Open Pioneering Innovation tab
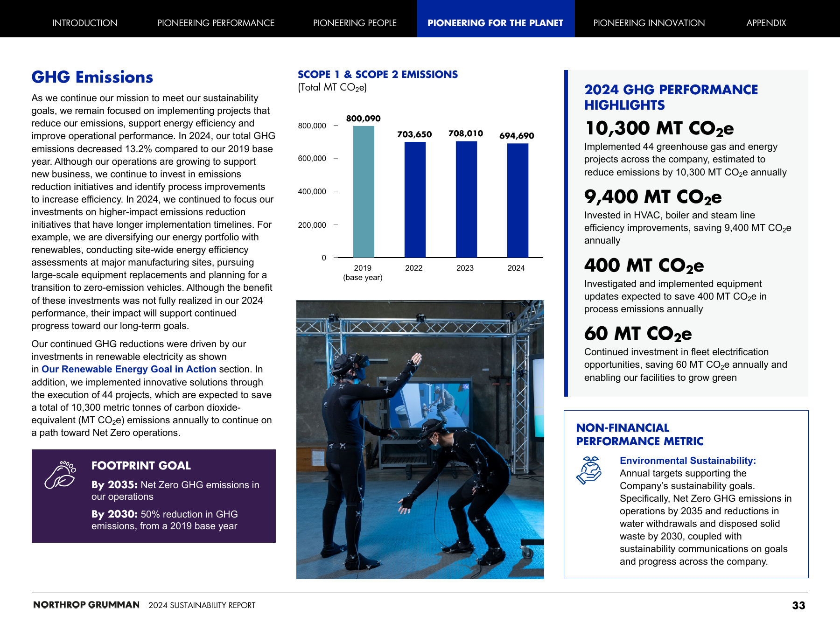The image size is (840, 630). tap(649, 23)
